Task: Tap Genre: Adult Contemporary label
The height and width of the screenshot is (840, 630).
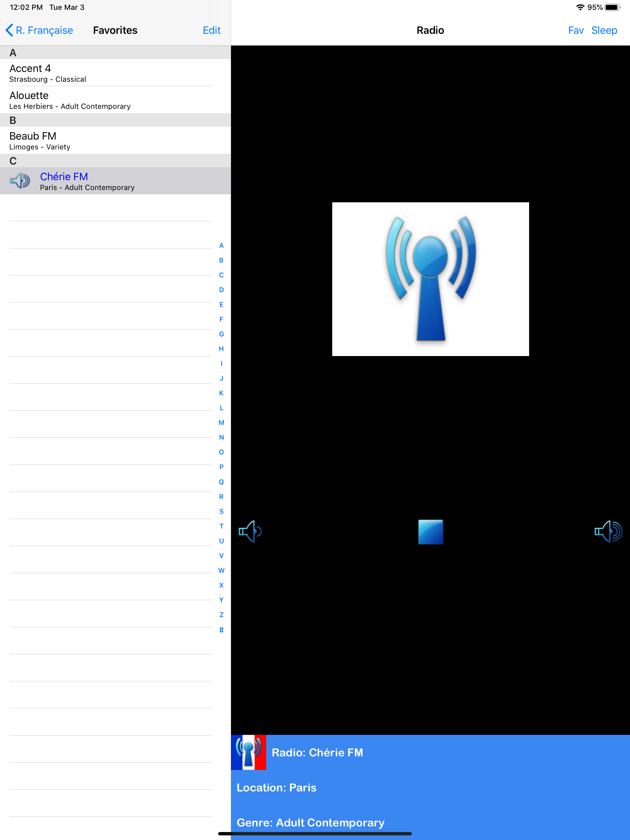Action: coord(310,822)
